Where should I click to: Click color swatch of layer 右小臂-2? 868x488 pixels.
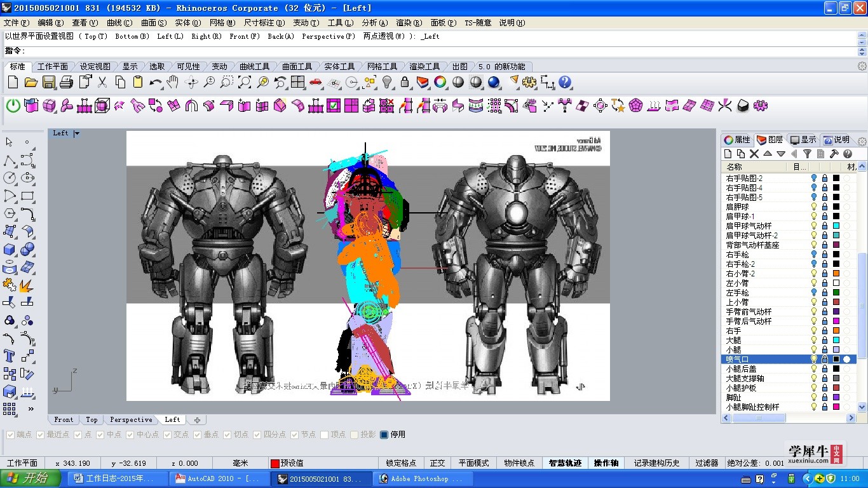tap(836, 273)
